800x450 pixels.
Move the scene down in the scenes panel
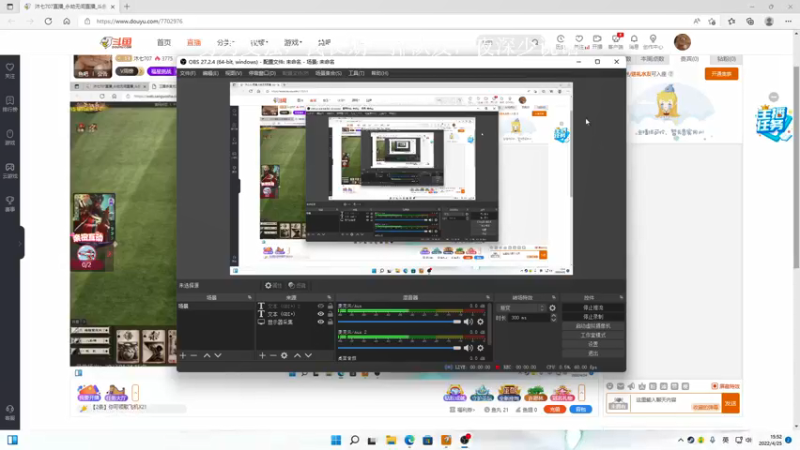[218, 355]
